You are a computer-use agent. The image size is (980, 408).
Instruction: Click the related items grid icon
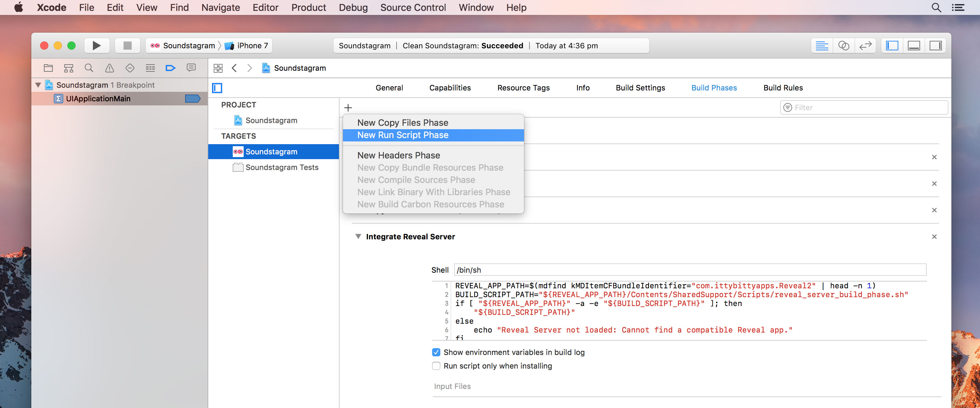coord(218,68)
